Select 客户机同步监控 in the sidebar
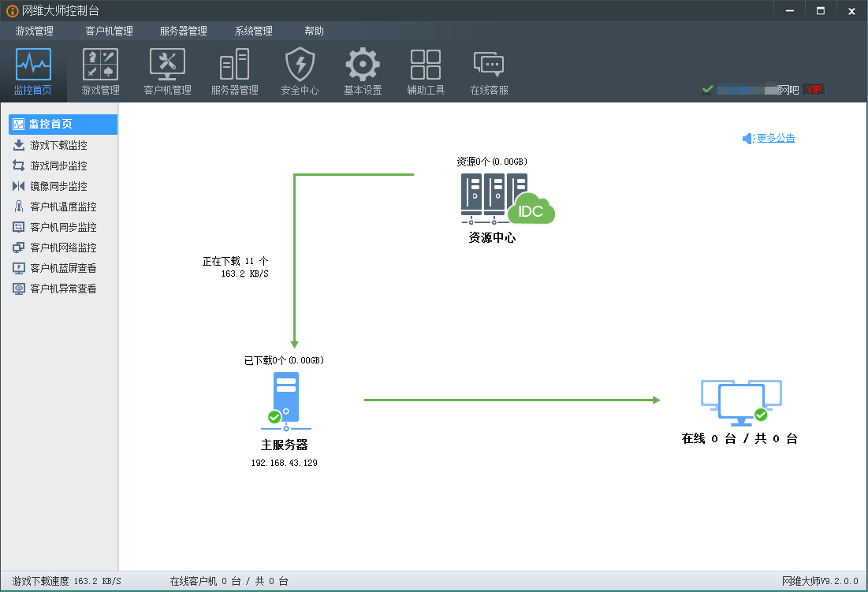 (x=63, y=227)
